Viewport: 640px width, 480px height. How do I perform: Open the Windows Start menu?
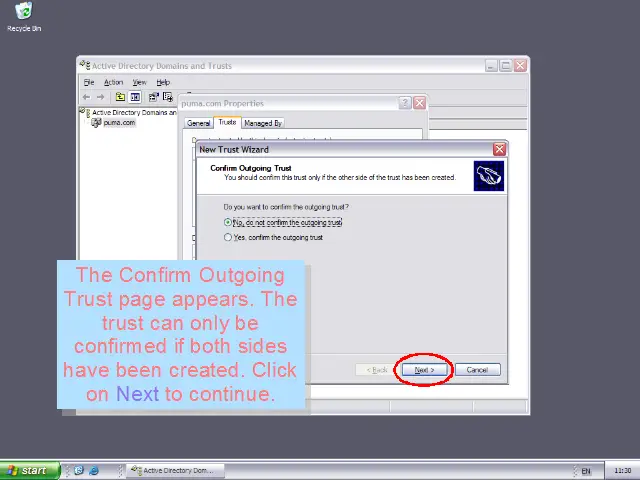pyautogui.click(x=29, y=470)
